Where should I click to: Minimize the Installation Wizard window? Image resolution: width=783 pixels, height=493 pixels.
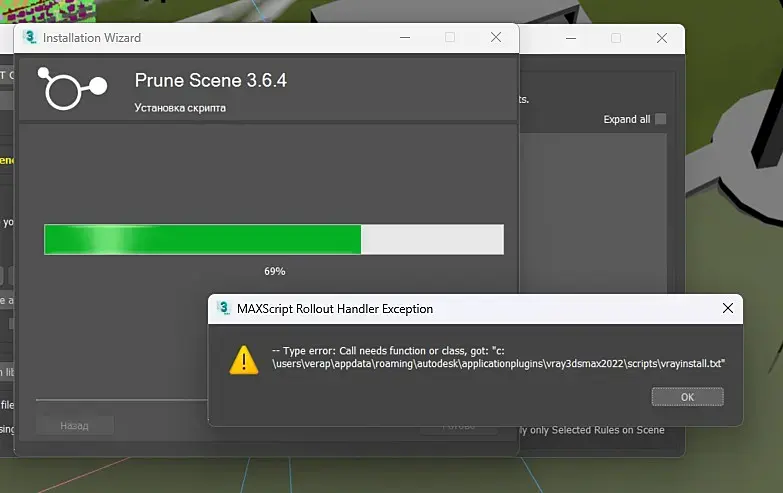point(405,37)
